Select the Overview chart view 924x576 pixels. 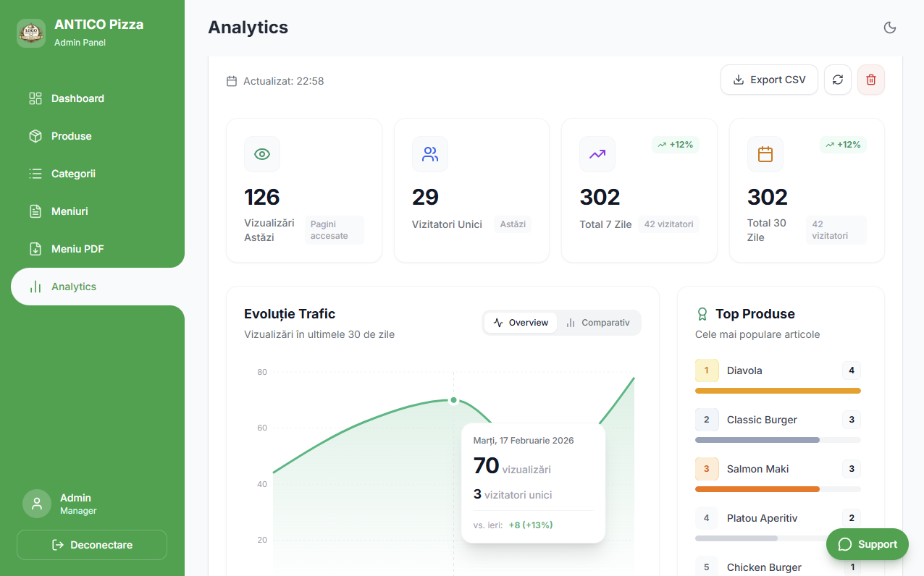click(x=521, y=323)
